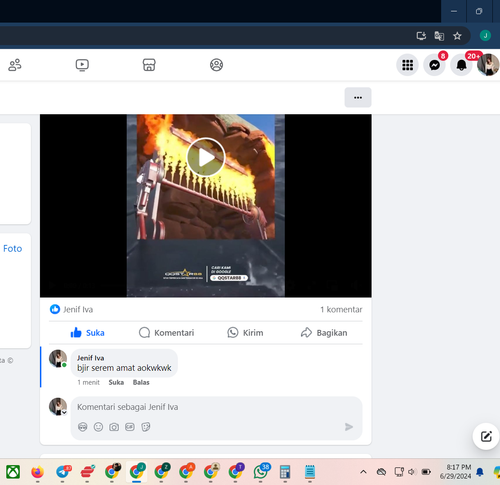Insert an avatar sticker in comment
500x485 pixels.
coord(82,427)
